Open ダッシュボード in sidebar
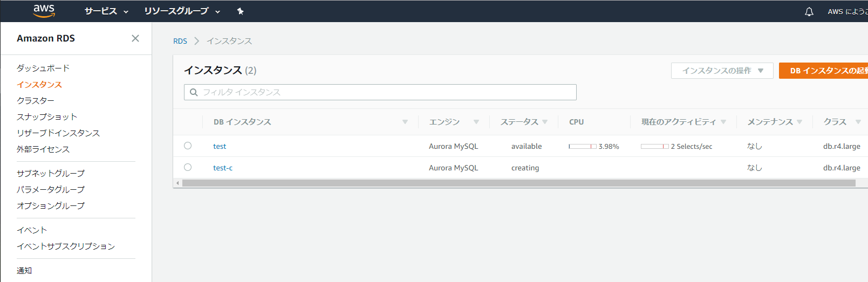Screen dimensions: 868x282 pos(43,68)
